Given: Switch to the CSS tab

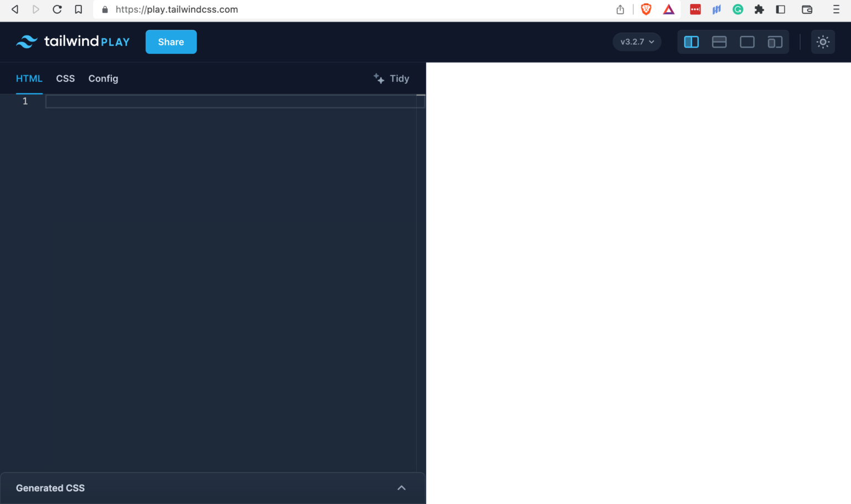Looking at the screenshot, I should coord(65,78).
